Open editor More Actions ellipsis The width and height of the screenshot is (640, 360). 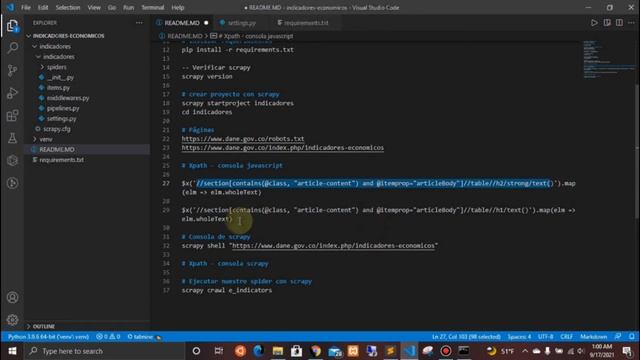coord(631,23)
